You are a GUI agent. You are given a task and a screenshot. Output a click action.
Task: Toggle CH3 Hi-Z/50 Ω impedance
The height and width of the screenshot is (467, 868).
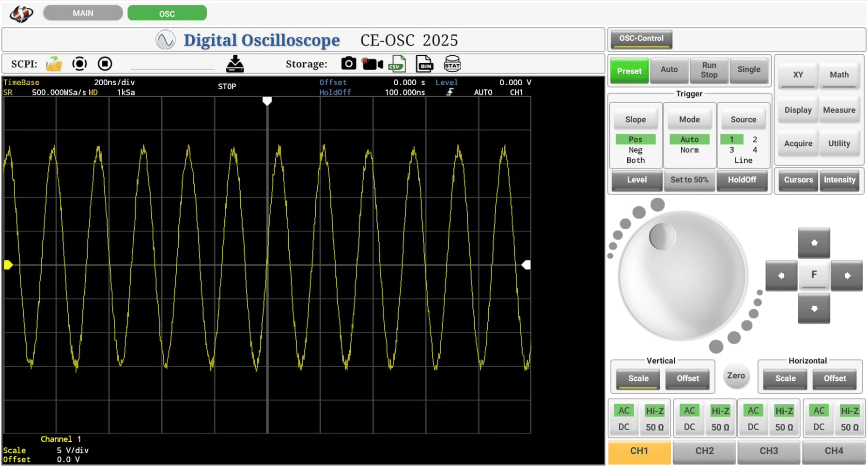click(x=784, y=419)
